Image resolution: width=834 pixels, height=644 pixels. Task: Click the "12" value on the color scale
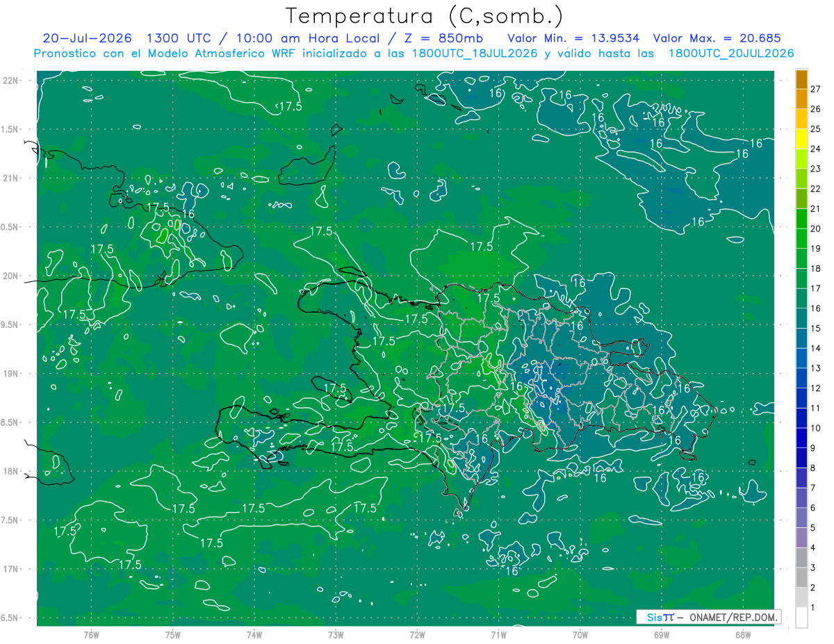[x=816, y=388]
